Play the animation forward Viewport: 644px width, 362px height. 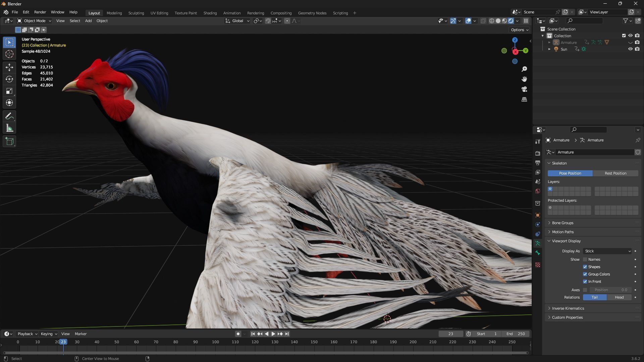[273, 334]
